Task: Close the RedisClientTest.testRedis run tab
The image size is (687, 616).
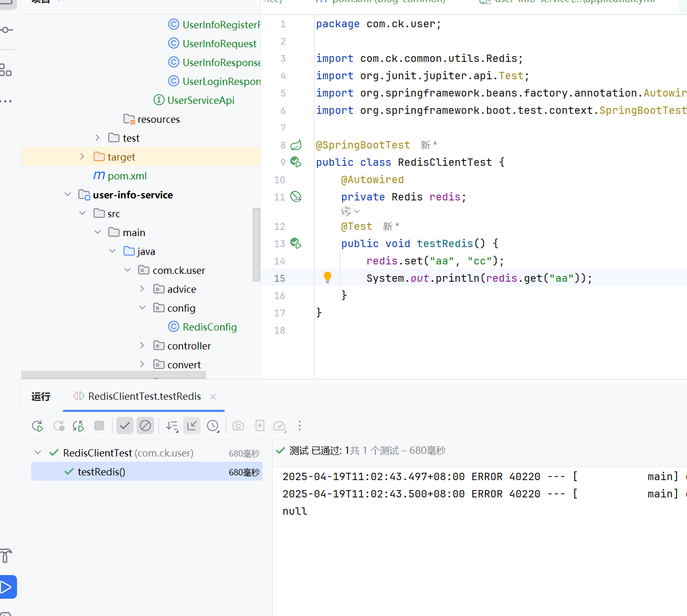Action: [213, 397]
